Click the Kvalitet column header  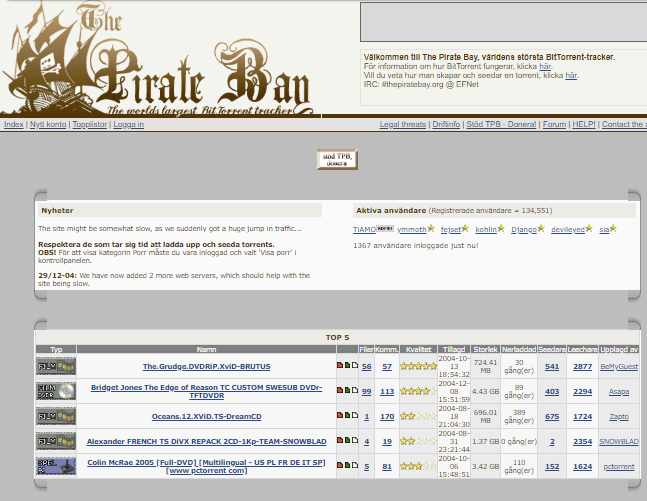418,349
